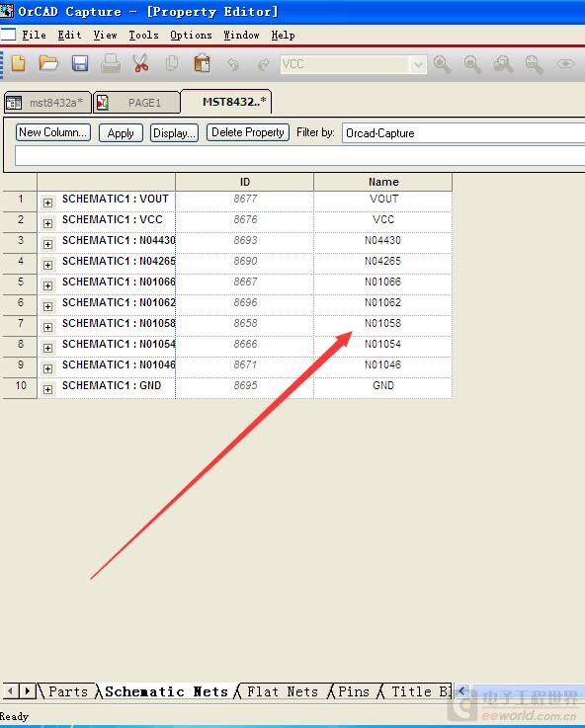
Task: Click the horizontal scrollbar left arrow
Action: click(461, 690)
